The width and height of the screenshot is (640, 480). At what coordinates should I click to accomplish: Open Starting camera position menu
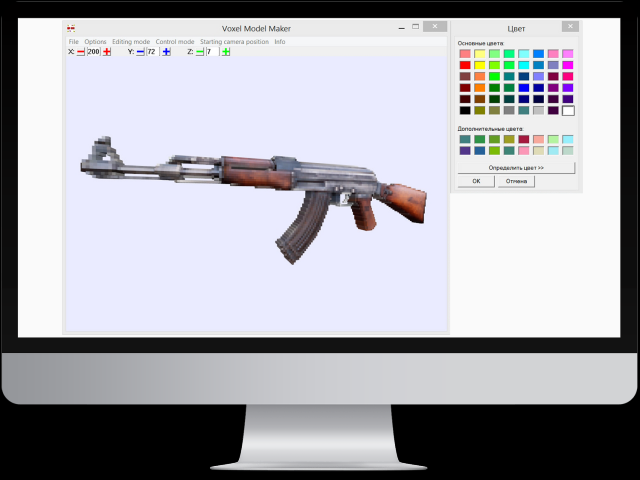pos(234,42)
